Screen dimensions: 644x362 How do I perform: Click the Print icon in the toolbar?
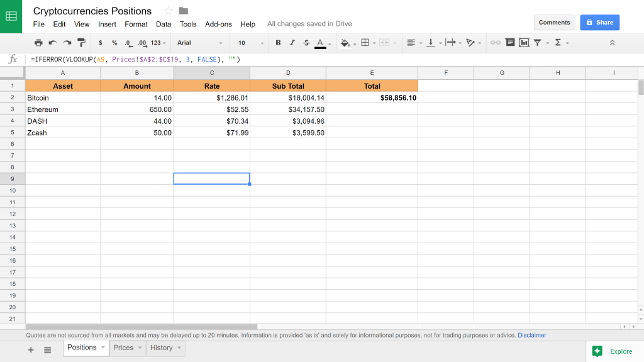click(x=38, y=43)
